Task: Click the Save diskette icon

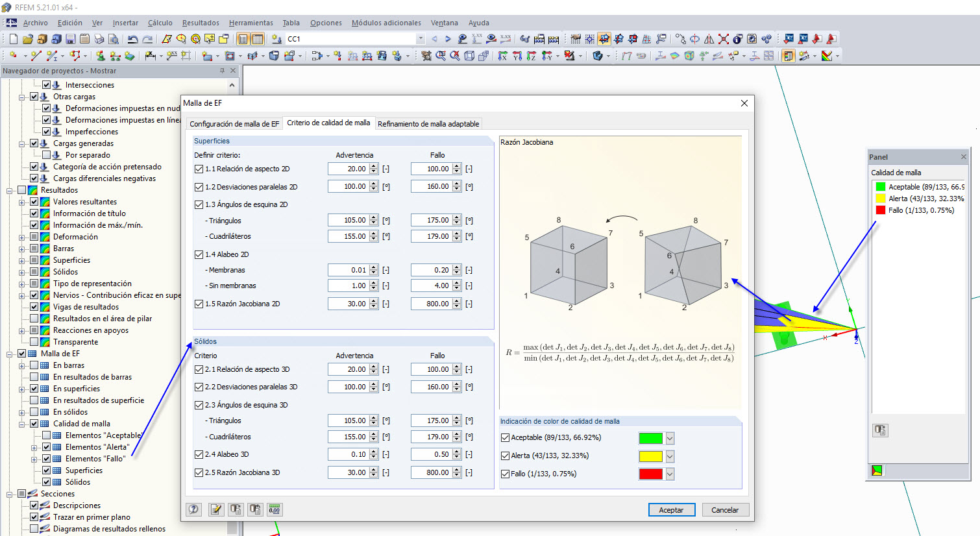Action: click(x=70, y=39)
